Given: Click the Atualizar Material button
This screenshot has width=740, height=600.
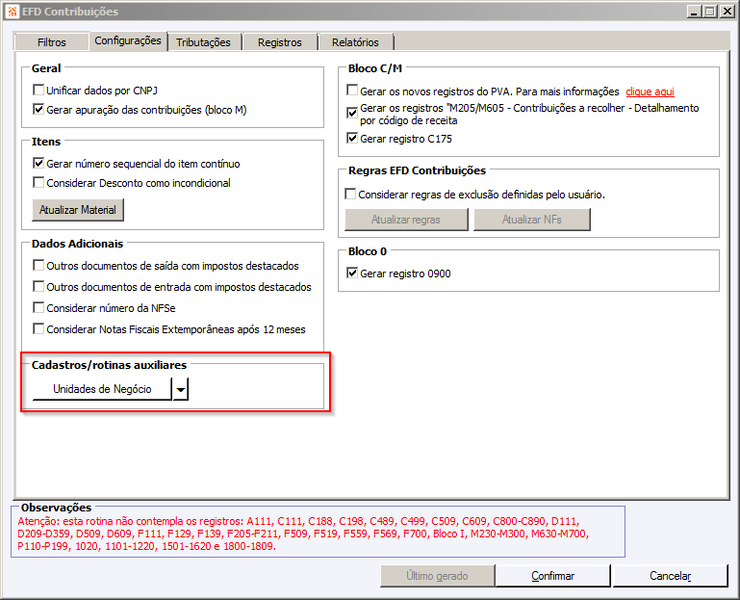Looking at the screenshot, I should point(78,210).
